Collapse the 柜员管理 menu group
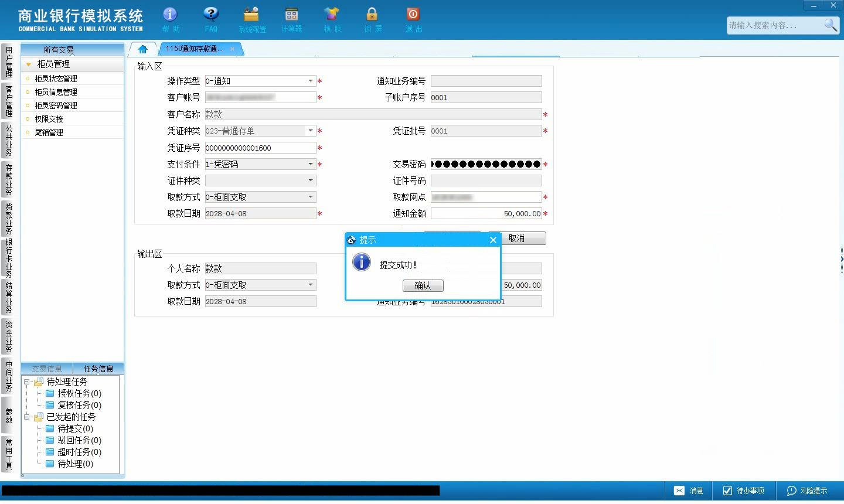The image size is (844, 504). [28, 64]
